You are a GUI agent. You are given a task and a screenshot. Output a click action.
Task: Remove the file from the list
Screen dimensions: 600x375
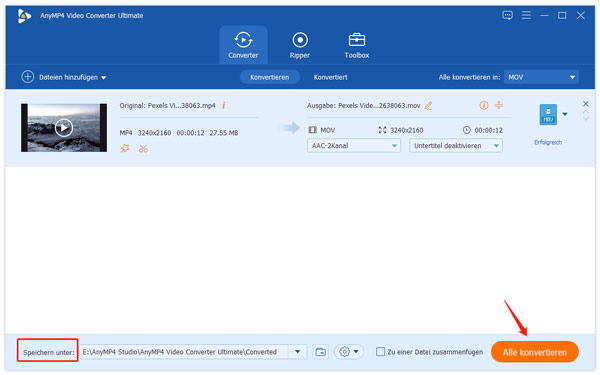tap(585, 104)
